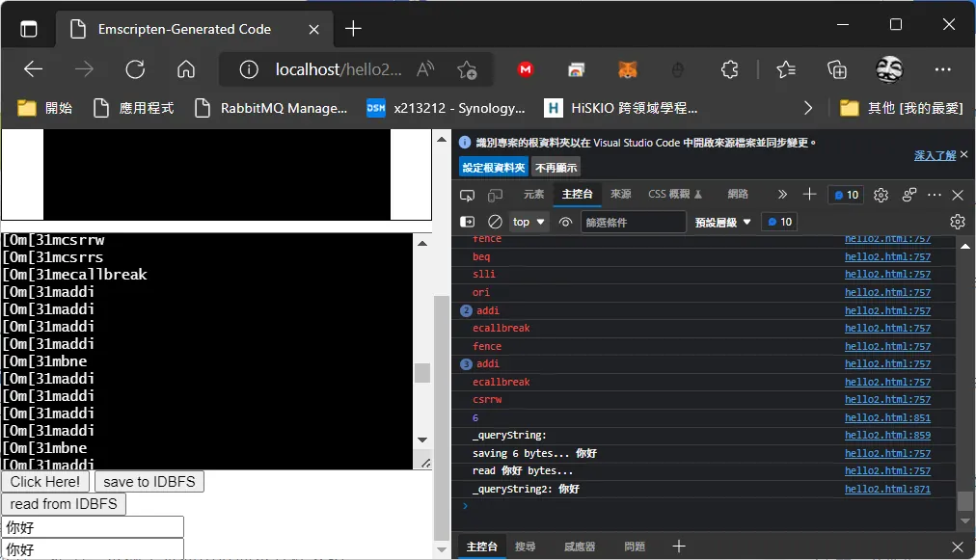Click the terminal textarea scrollbar thumb
The height and width of the screenshot is (560, 976).
[x=422, y=373]
